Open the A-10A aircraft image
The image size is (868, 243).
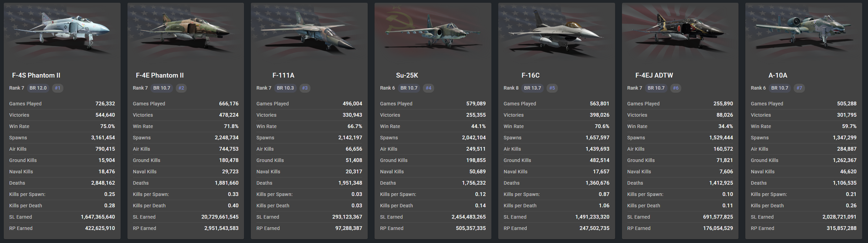click(804, 33)
